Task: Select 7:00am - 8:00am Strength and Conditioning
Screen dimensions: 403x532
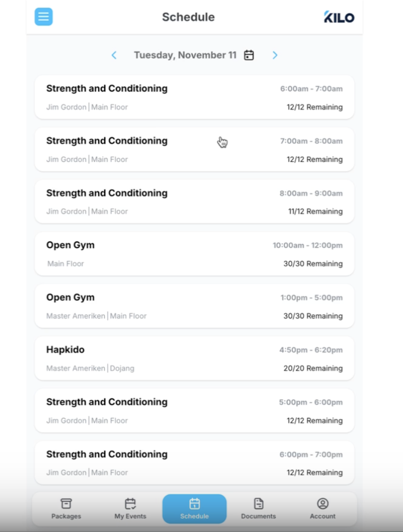Action: [194, 149]
